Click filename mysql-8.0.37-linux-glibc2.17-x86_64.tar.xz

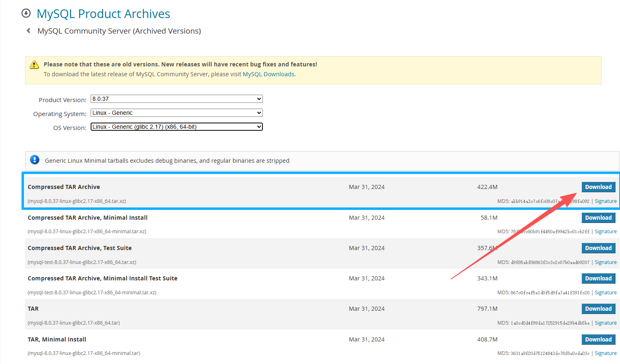(77, 201)
